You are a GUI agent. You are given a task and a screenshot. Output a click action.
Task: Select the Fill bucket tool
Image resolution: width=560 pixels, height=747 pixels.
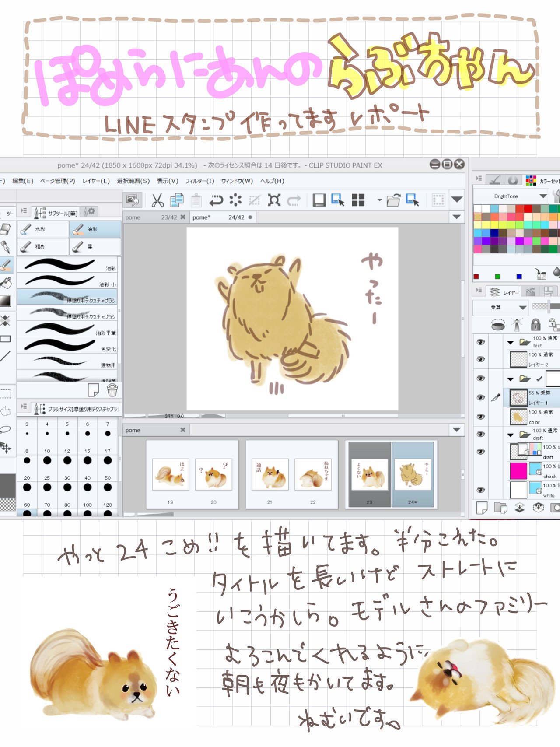click(x=6, y=283)
